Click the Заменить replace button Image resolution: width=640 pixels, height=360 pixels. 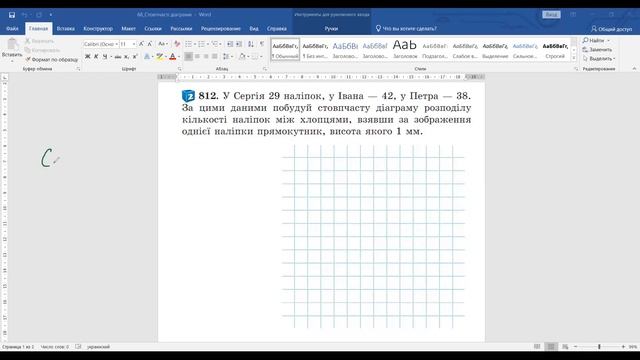click(598, 50)
